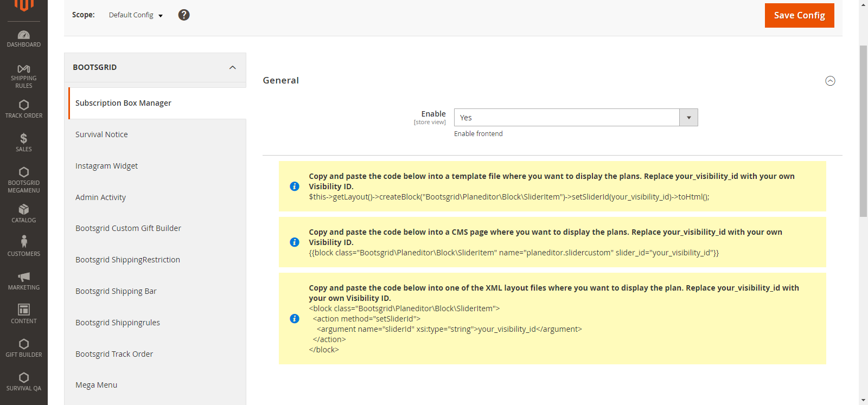Screen dimensions: 868x405
Task: Click the 'Enable frontend' hint text
Action: 478,134
